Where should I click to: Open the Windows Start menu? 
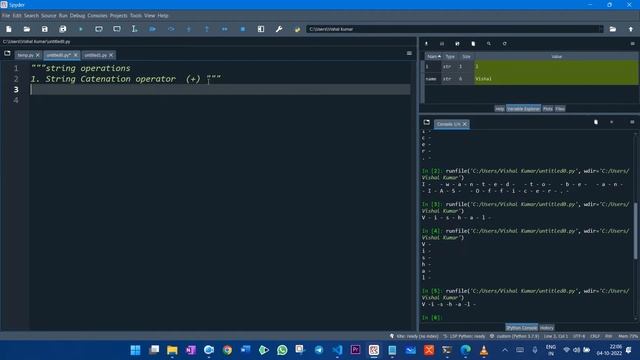click(136, 350)
